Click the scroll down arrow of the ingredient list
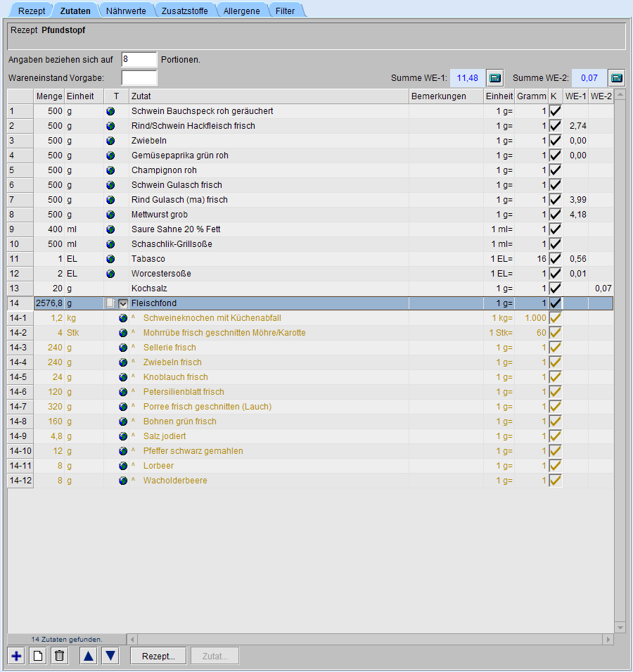The image size is (633, 672). coord(620,627)
